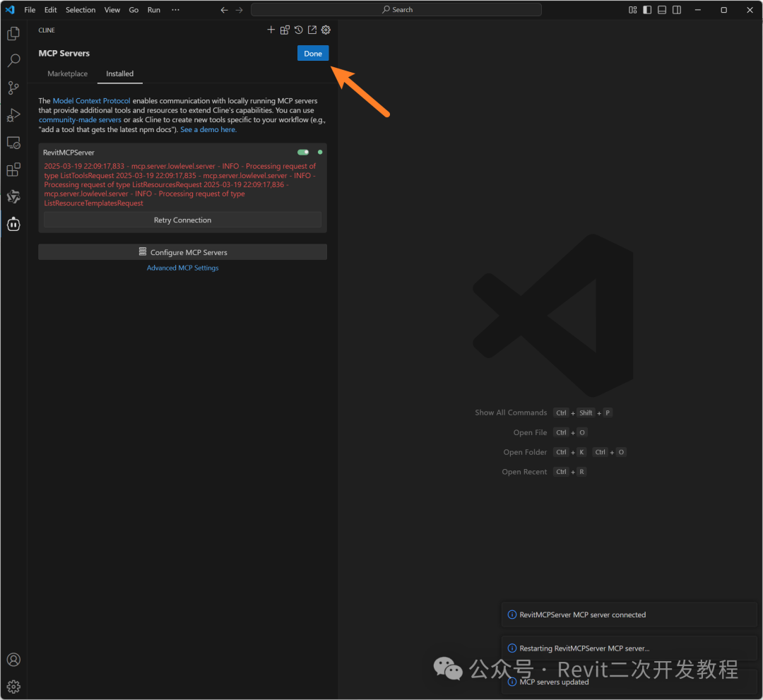Toggle the secondary side bar icon
The image size is (763, 700).
point(676,10)
